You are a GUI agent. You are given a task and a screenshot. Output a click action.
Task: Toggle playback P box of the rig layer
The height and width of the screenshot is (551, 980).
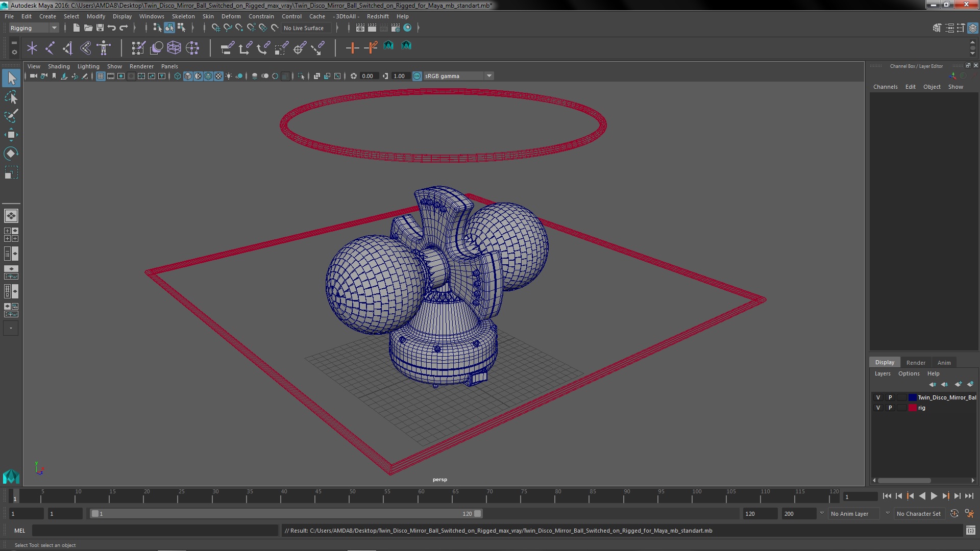pos(890,408)
